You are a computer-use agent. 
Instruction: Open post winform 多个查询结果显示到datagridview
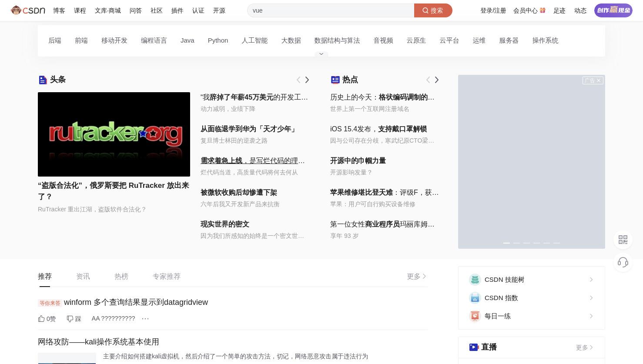[x=136, y=302]
